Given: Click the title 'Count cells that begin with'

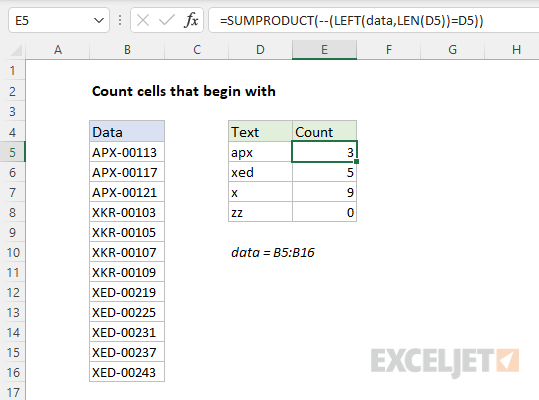Looking at the screenshot, I should 184,91.
